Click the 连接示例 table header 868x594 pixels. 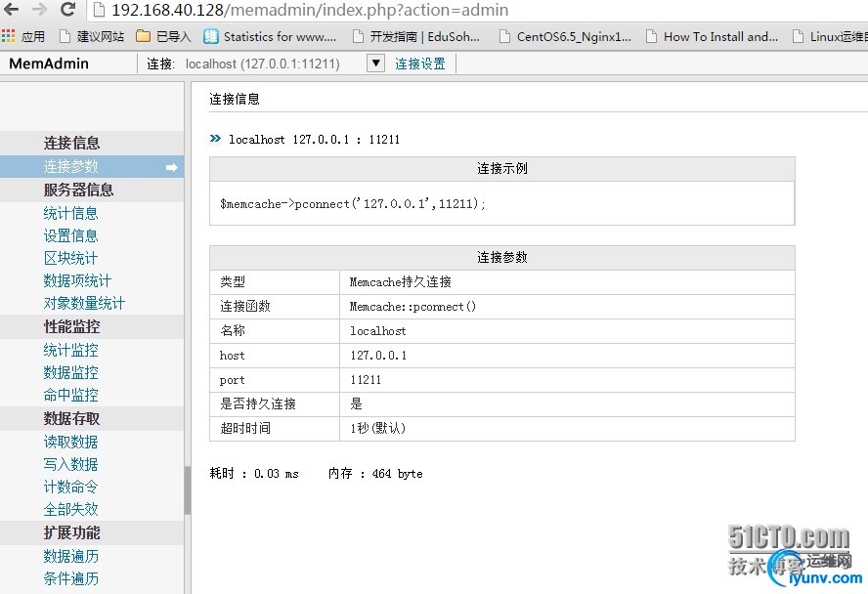tap(502, 168)
